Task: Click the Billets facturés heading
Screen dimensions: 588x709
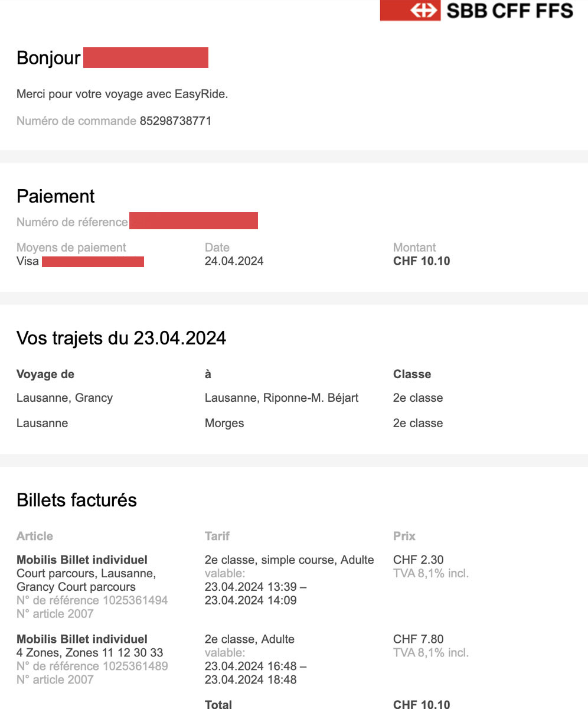Action: (x=77, y=500)
